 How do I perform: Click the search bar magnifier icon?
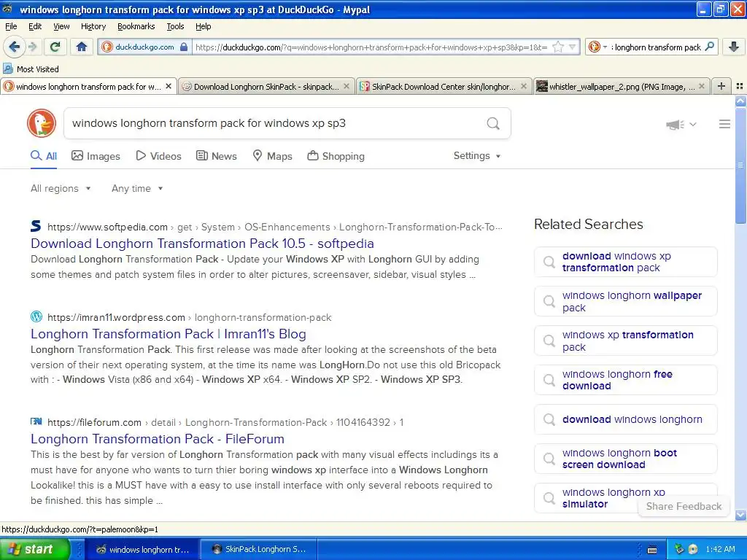709,47
